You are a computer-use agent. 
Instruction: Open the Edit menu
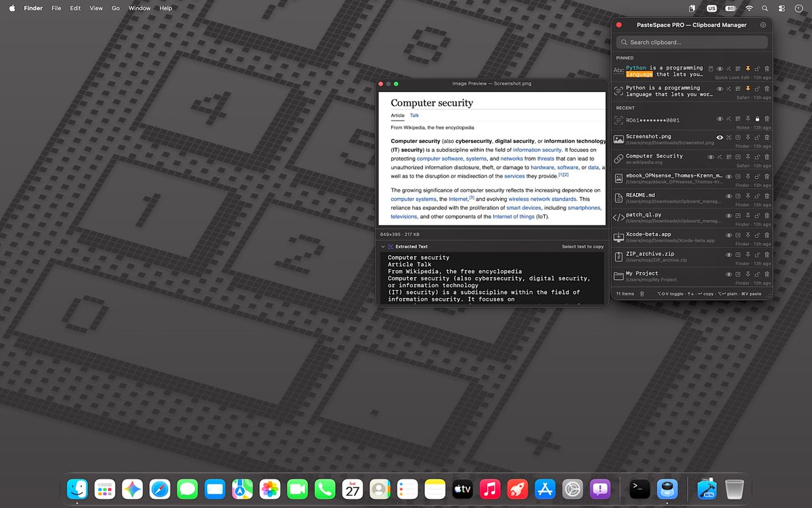75,8
